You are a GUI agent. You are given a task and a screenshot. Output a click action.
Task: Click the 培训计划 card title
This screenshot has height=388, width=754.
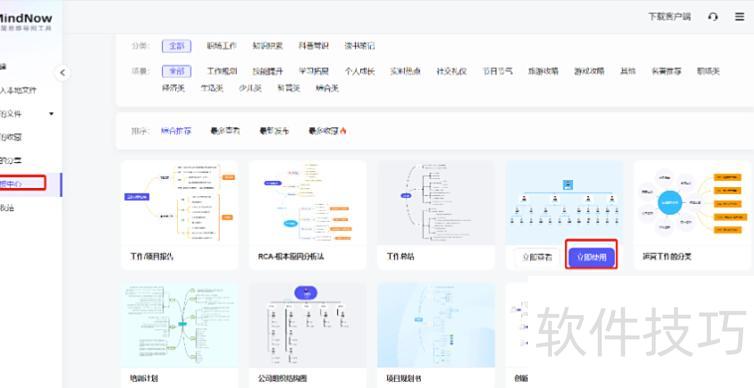[144, 378]
